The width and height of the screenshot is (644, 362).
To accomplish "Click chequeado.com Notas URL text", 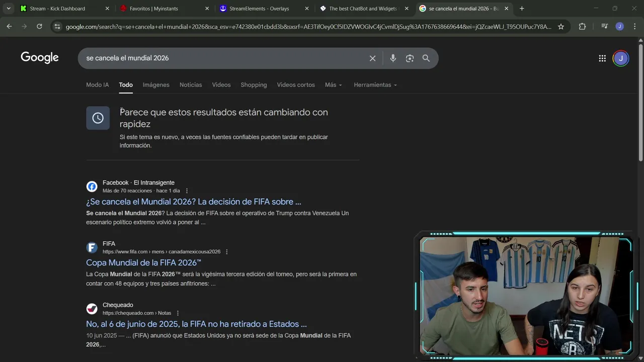I will pyautogui.click(x=137, y=313).
